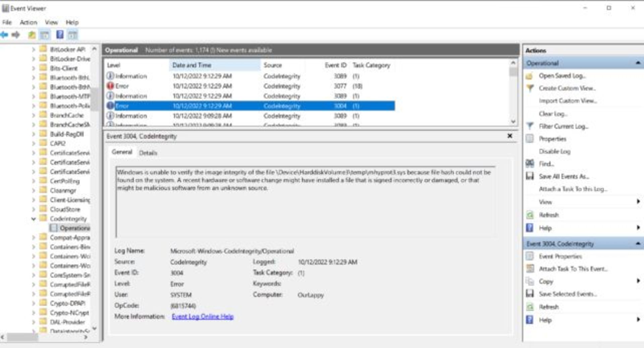Click the Copy pages icon
Viewport: 644px width, 348px height.
tap(530, 281)
